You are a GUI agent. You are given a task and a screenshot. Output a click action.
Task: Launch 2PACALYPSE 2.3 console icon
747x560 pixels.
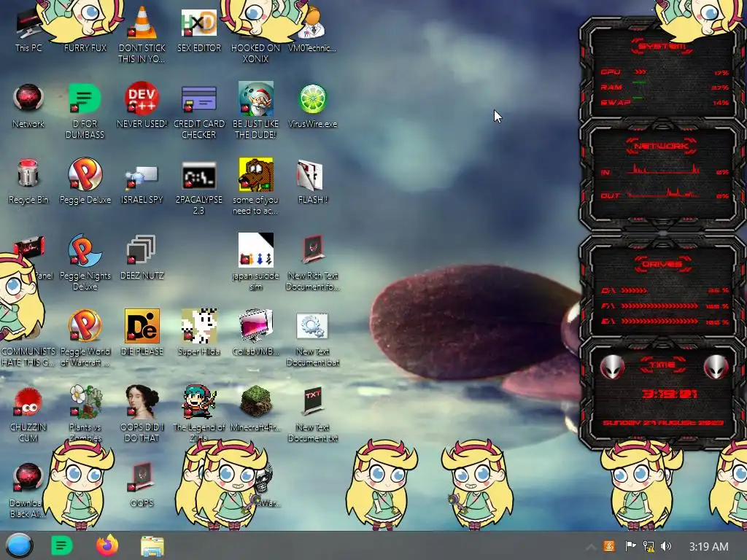[x=198, y=187]
